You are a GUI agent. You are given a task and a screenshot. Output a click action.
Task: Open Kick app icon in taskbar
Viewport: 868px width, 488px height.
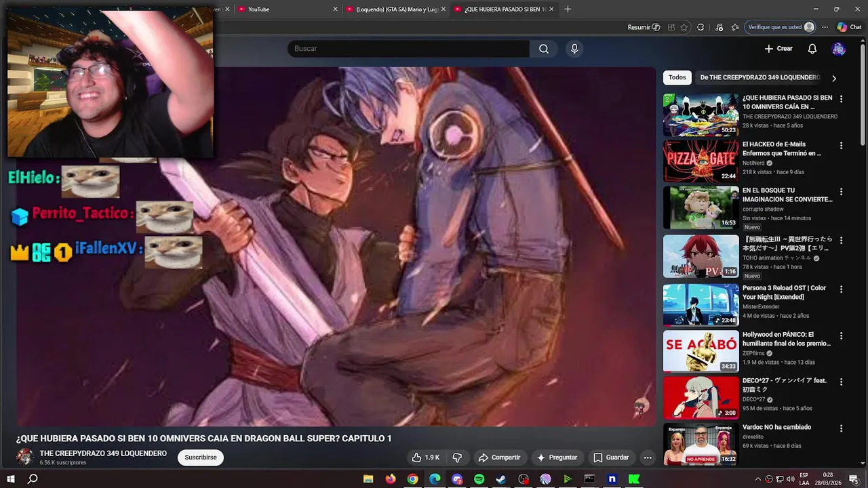634,479
